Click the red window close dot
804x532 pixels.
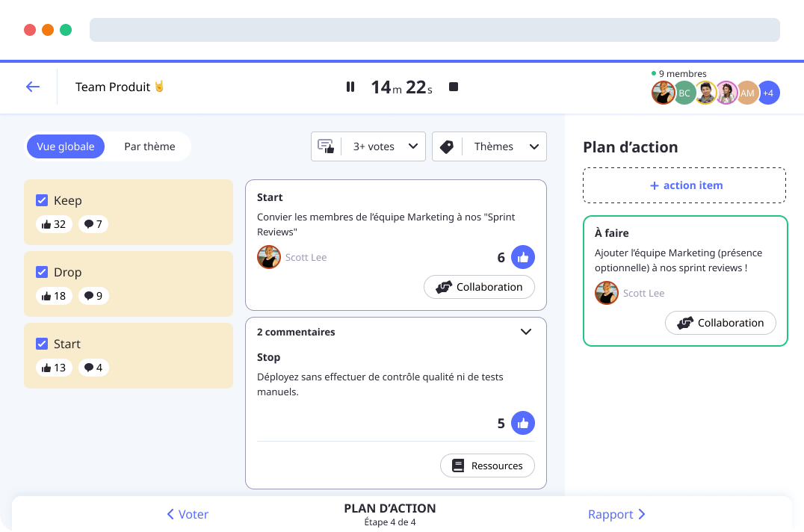point(30,30)
